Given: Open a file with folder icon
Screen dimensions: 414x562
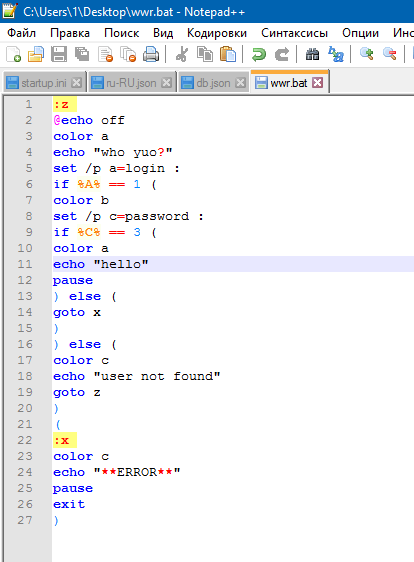Looking at the screenshot, I should pos(36,54).
